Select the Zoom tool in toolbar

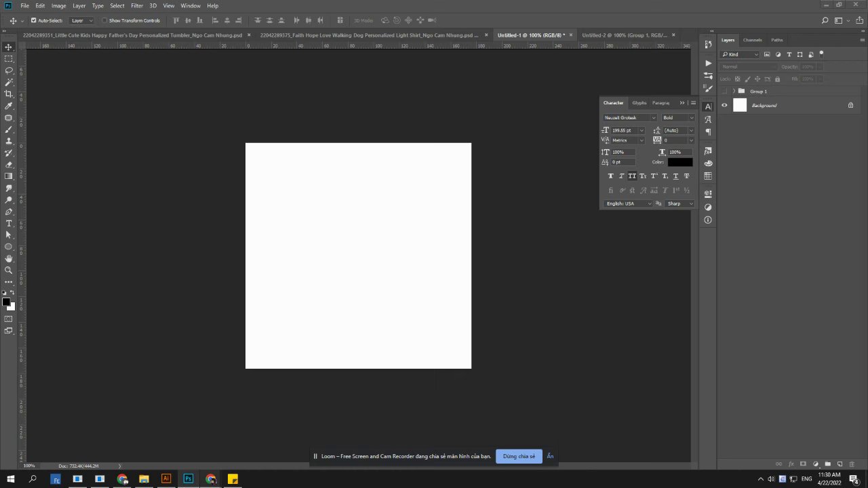coord(9,270)
